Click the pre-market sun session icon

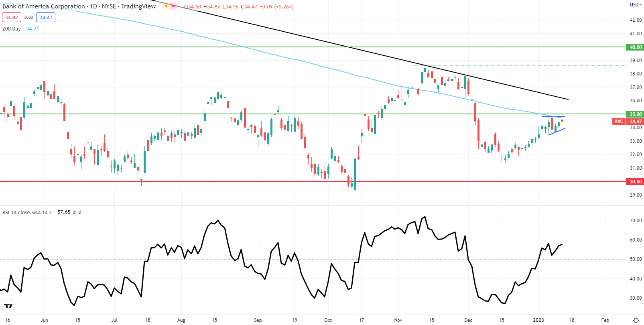[x=166, y=6]
